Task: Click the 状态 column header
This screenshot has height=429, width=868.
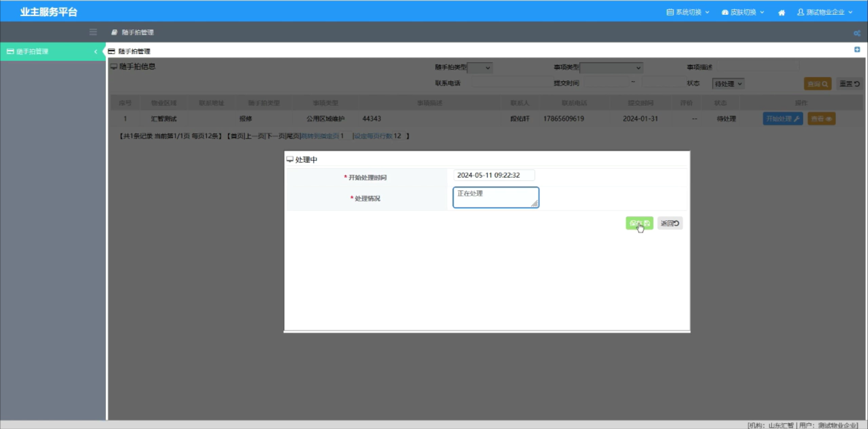Action: [720, 103]
